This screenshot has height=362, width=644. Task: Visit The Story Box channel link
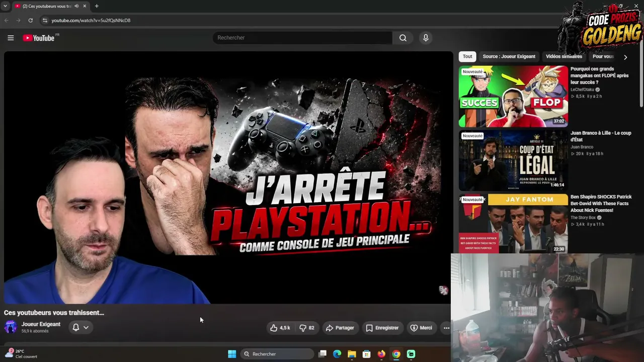click(583, 218)
